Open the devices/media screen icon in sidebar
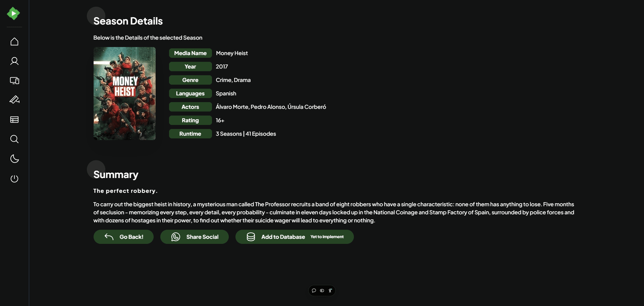Image resolution: width=644 pixels, height=306 pixels. point(14,81)
